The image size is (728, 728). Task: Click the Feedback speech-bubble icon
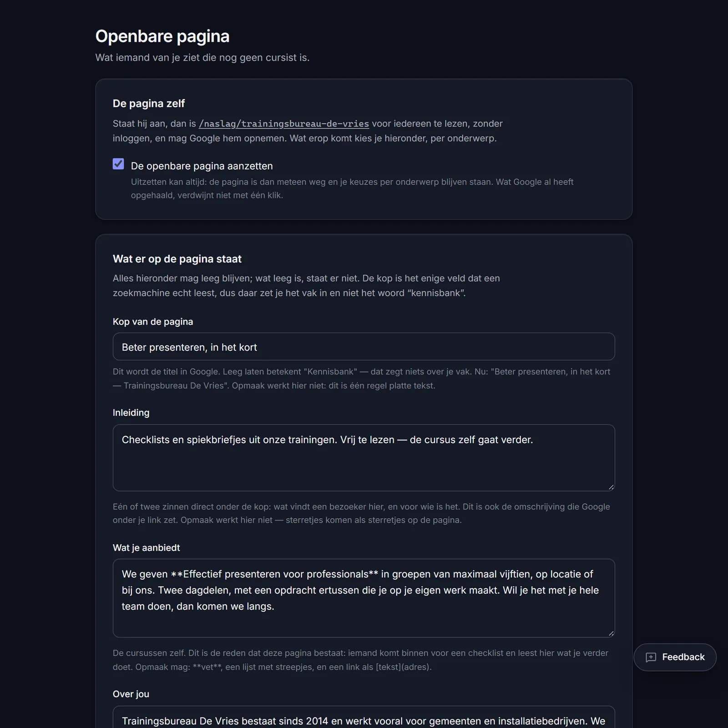click(651, 657)
